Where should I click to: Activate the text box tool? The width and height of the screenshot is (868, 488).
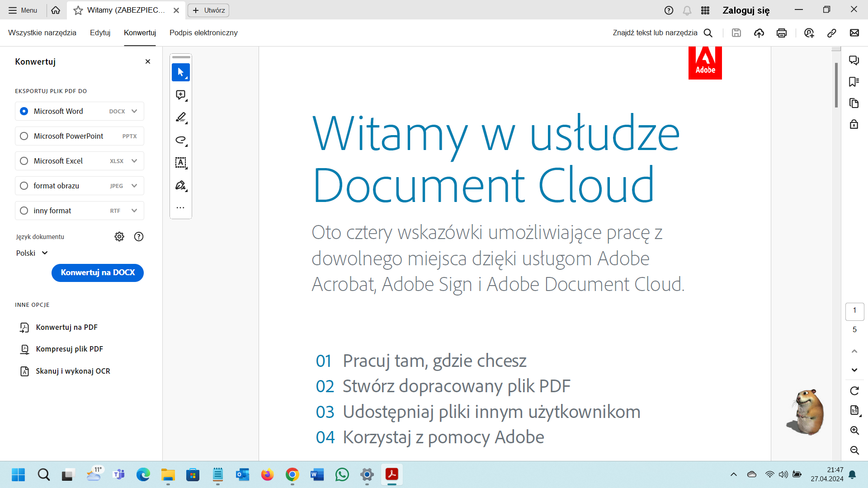(x=180, y=163)
